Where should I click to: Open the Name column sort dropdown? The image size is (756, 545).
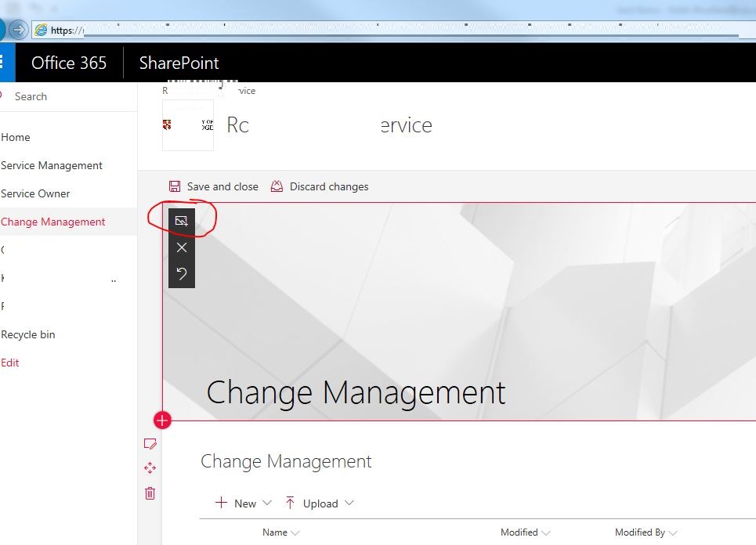tap(295, 533)
